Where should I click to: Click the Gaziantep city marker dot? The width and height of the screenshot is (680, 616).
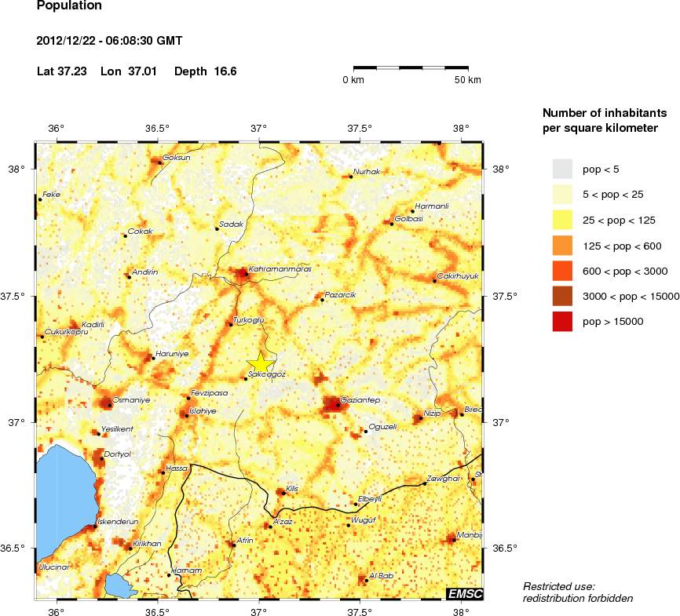(x=338, y=406)
